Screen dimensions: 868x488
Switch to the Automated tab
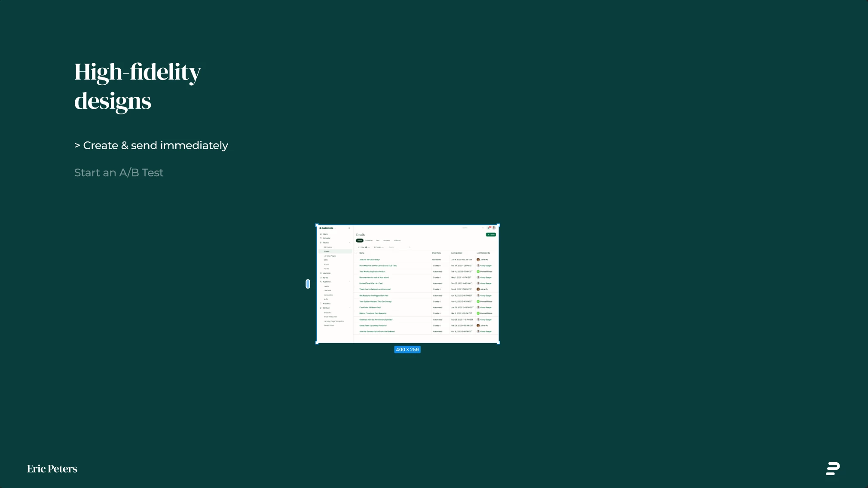click(x=386, y=240)
